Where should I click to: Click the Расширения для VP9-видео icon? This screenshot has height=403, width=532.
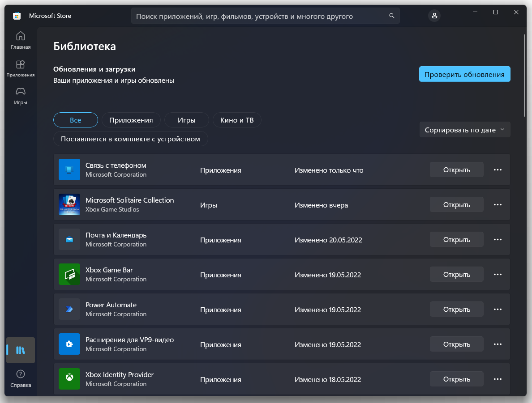[69, 344]
